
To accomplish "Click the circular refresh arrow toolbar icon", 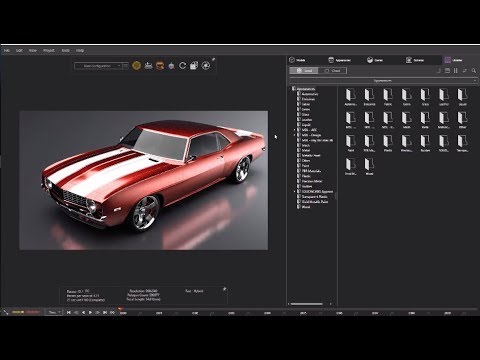I will (182, 66).
